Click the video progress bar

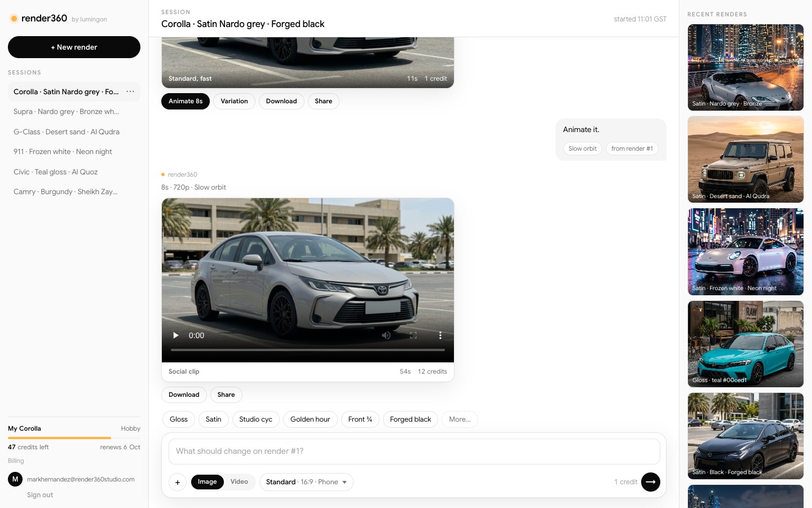tap(308, 350)
